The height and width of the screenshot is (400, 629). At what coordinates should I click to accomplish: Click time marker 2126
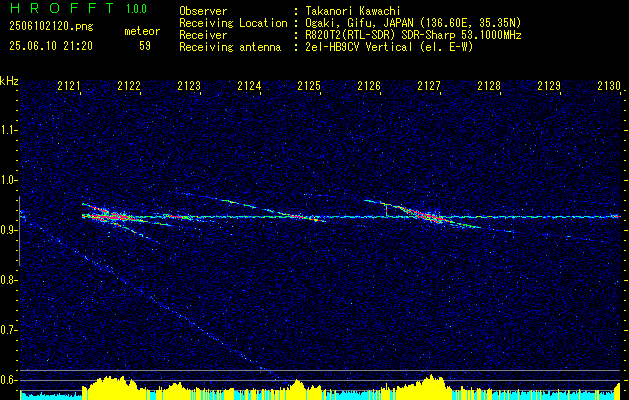(369, 86)
